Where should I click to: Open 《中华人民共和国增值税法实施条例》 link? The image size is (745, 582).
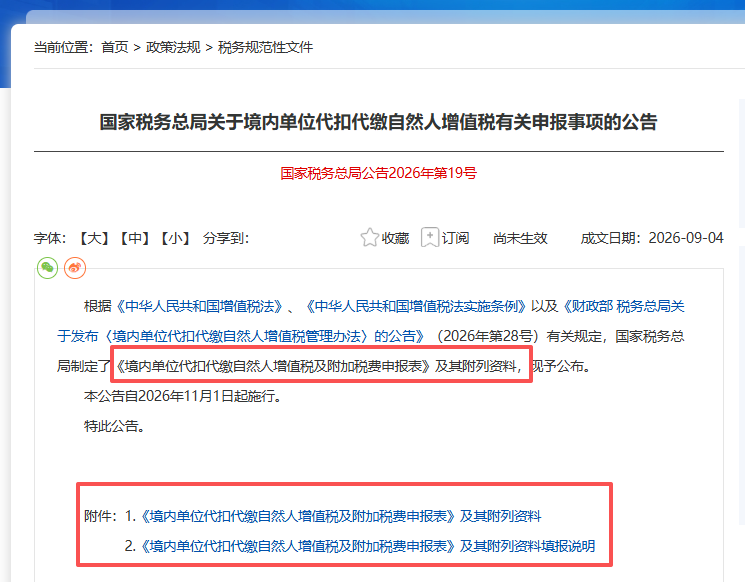(416, 306)
